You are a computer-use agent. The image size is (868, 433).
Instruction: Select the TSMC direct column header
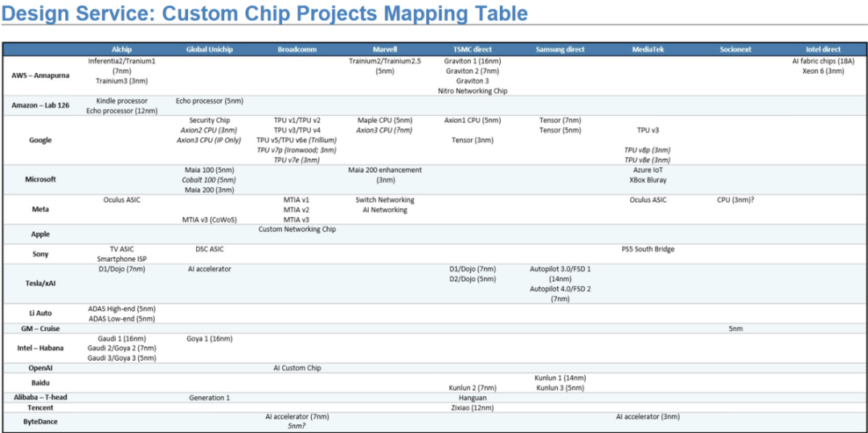coord(473,50)
